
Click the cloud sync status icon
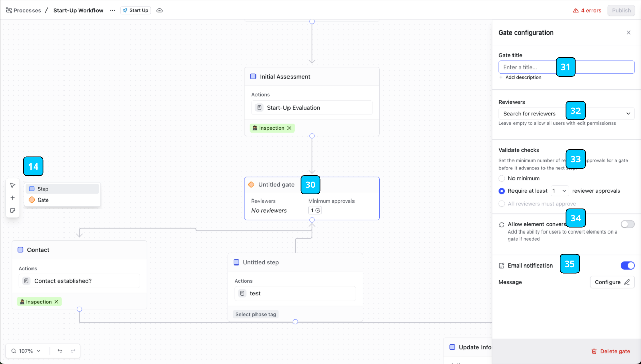(159, 10)
